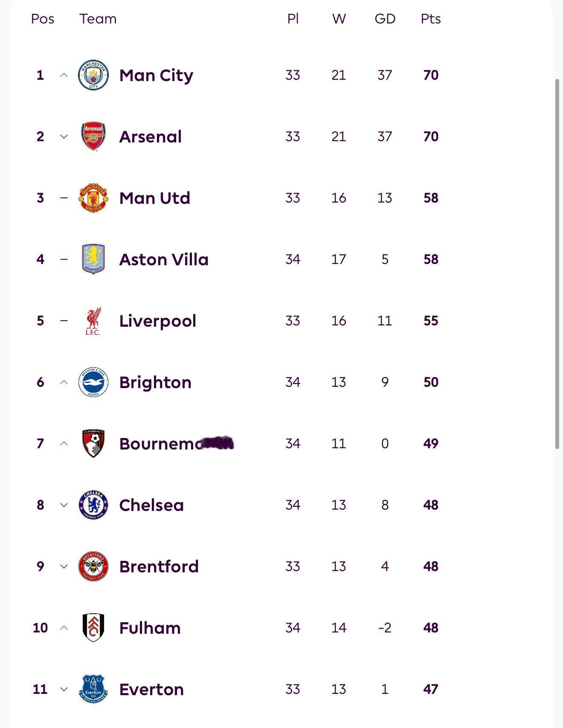Tap the Aston Villa club badge
The width and height of the screenshot is (563, 728).
[x=93, y=259]
